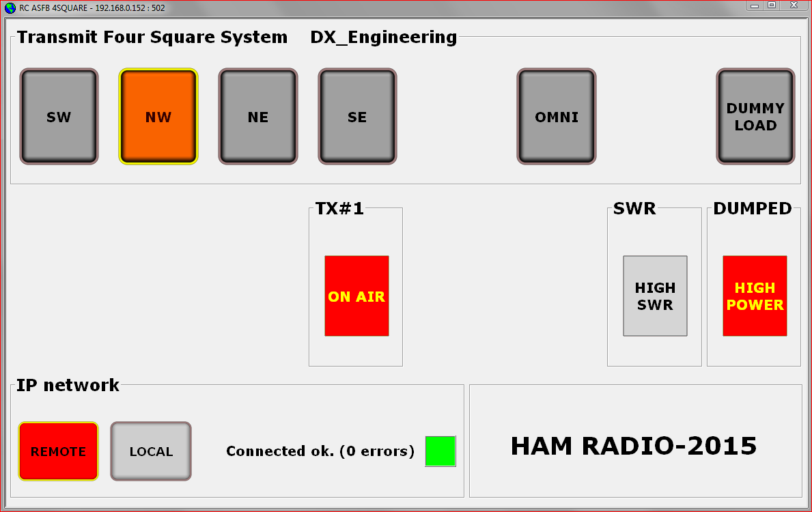Switch to LOCAL control mode
The height and width of the screenshot is (512, 812).
[151, 451]
